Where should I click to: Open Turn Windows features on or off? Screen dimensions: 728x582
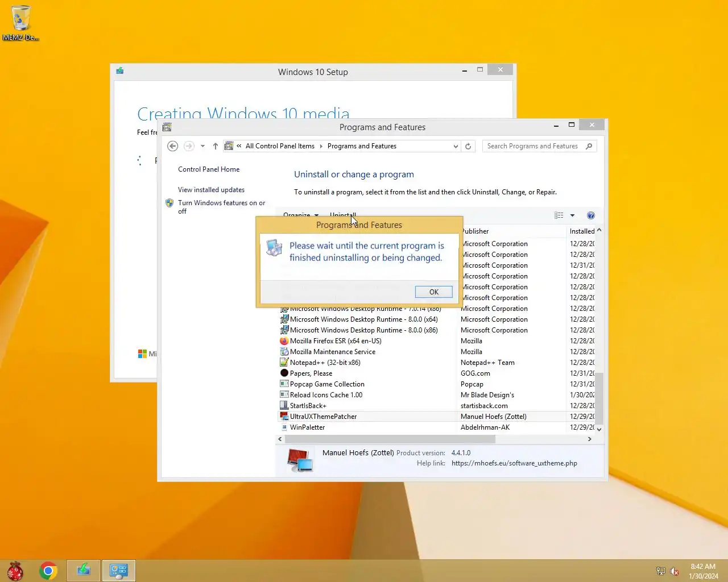(221, 207)
